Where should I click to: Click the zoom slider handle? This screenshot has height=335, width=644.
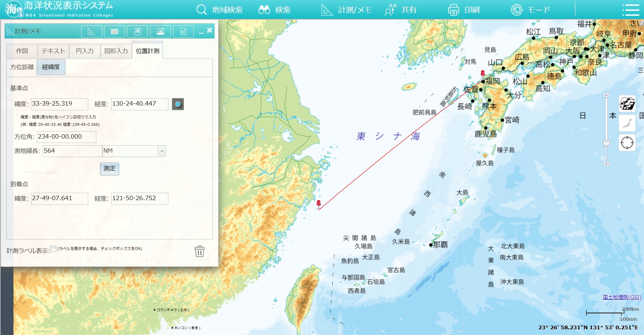coord(606,143)
